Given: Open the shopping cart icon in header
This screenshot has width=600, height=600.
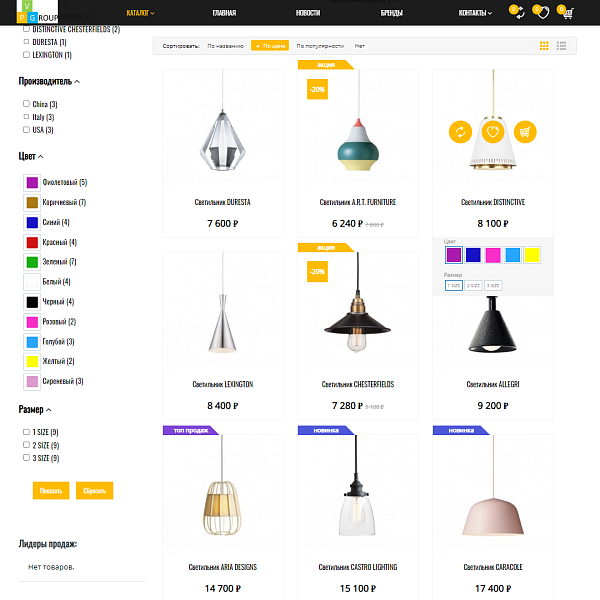Looking at the screenshot, I should click(566, 13).
